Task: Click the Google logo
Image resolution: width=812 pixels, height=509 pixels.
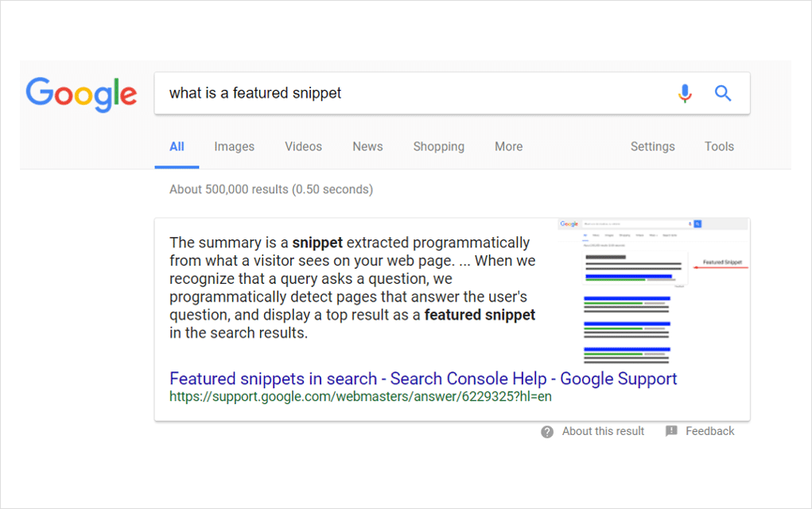Action: (x=81, y=94)
